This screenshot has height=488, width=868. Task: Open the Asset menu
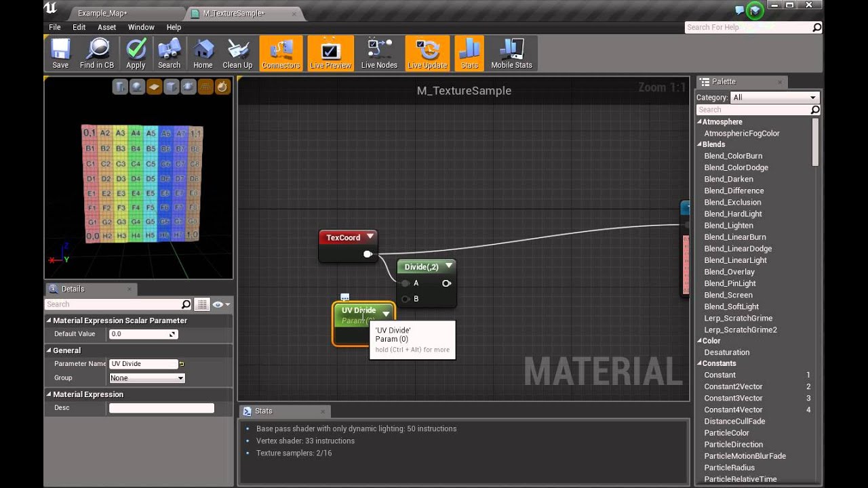pos(107,27)
